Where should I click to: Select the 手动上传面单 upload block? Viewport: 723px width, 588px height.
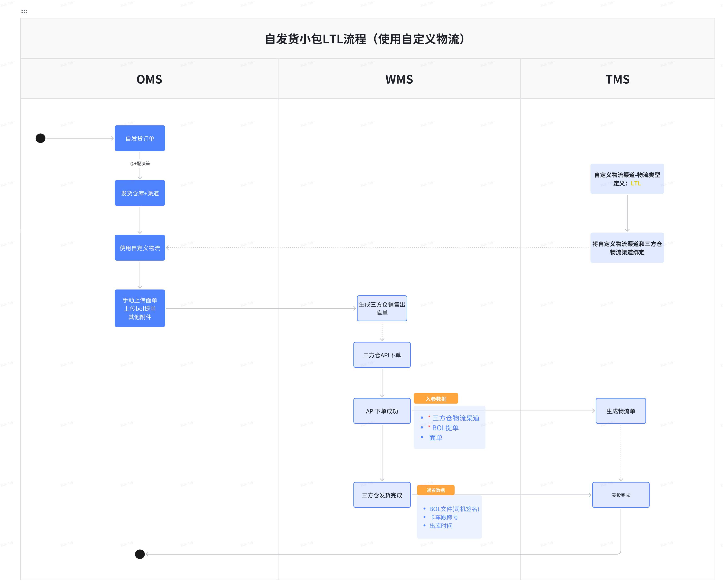[140, 308]
